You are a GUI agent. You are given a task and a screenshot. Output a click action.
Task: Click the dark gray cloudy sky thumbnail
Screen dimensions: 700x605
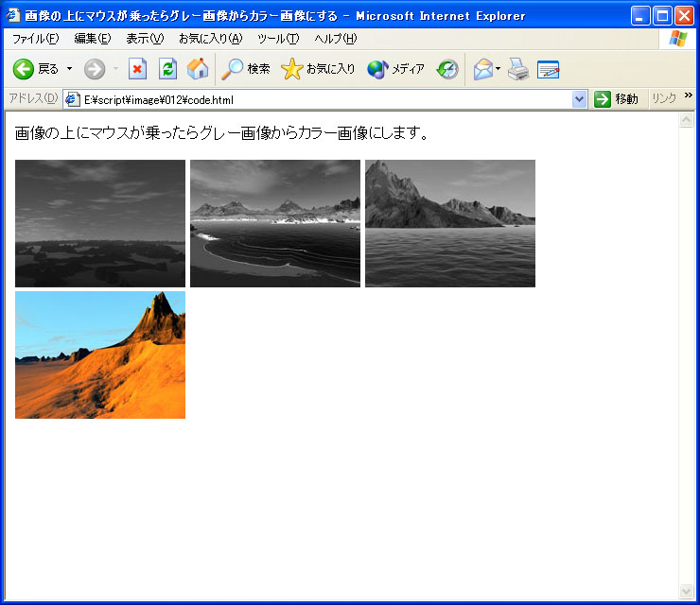click(100, 223)
